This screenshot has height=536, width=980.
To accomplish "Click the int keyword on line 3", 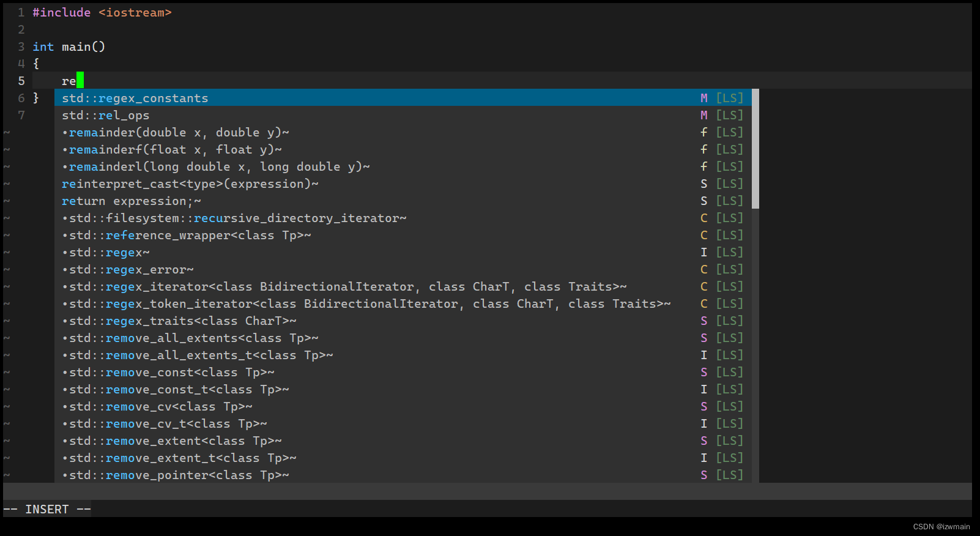I will tap(43, 47).
